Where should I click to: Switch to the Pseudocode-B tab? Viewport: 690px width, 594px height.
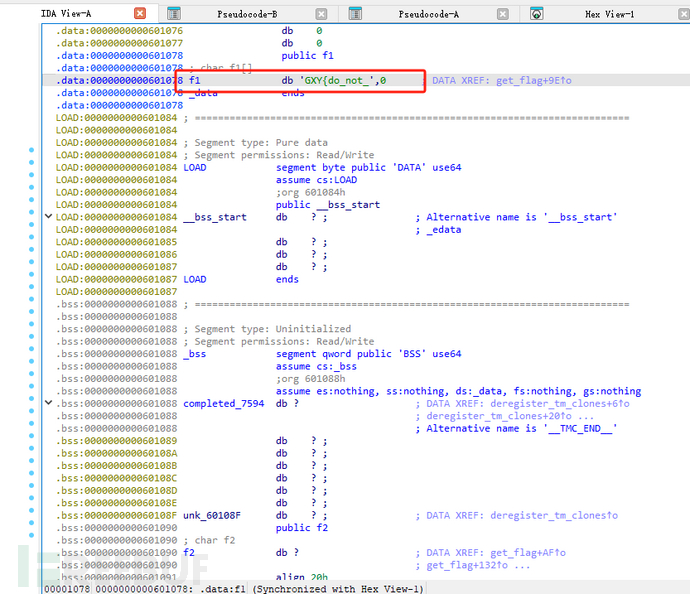(250, 14)
